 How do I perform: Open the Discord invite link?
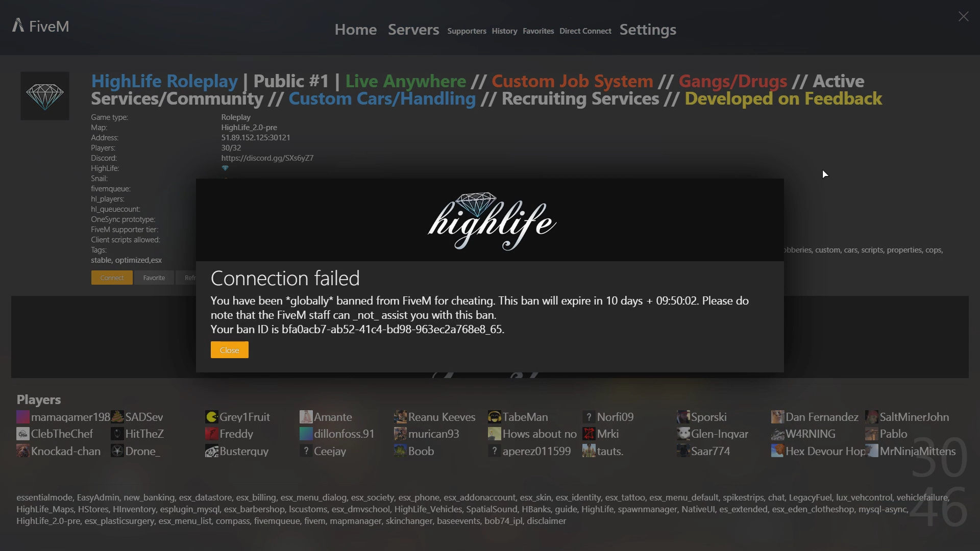tap(267, 158)
